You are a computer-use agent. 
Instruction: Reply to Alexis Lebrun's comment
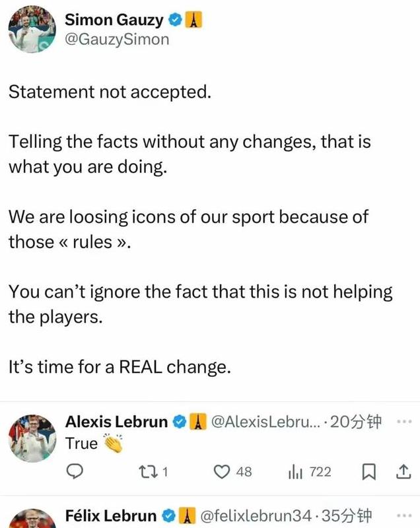pos(76,471)
